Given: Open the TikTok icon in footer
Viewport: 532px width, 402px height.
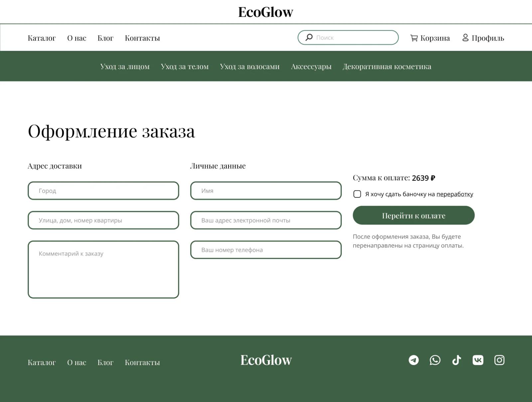Looking at the screenshot, I should (x=457, y=360).
